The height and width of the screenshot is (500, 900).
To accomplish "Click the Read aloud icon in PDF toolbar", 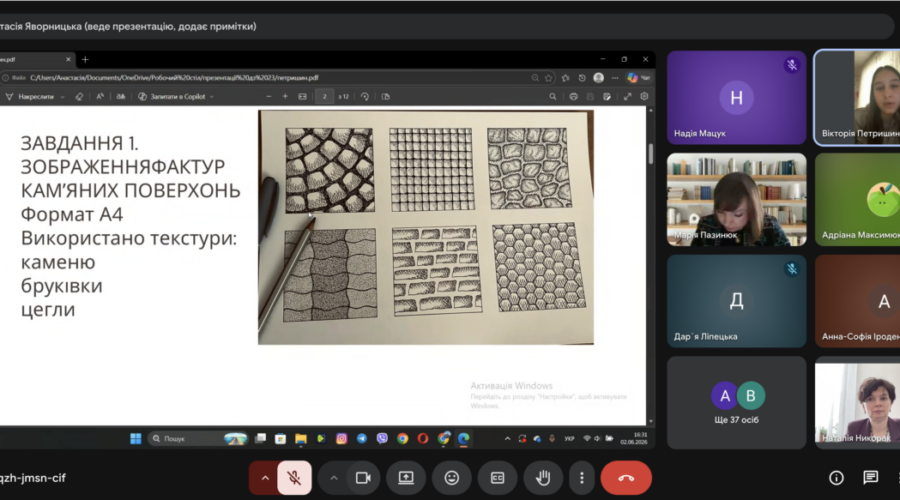I will [121, 96].
